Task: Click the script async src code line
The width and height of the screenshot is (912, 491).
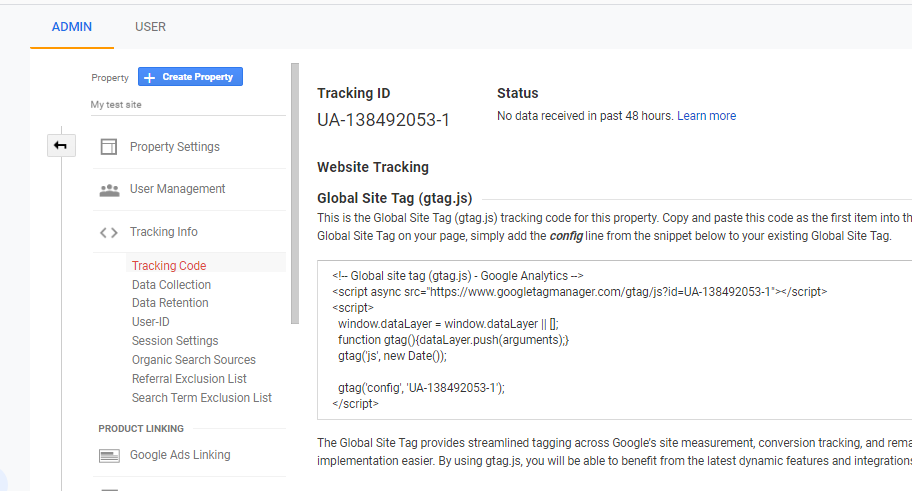Action: (x=579, y=291)
